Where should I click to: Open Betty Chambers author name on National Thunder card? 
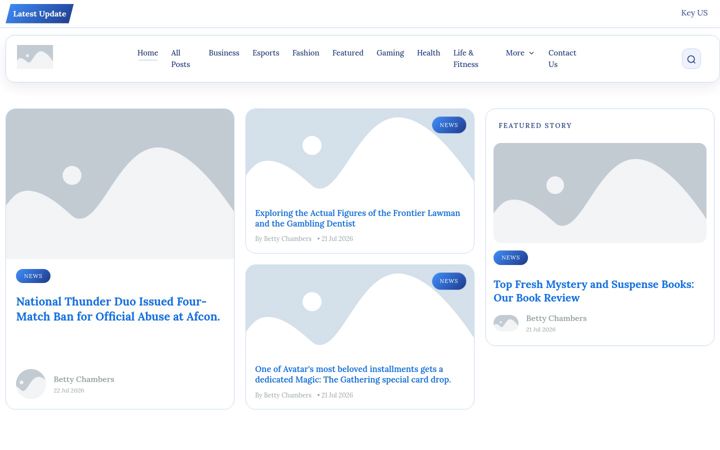84,379
